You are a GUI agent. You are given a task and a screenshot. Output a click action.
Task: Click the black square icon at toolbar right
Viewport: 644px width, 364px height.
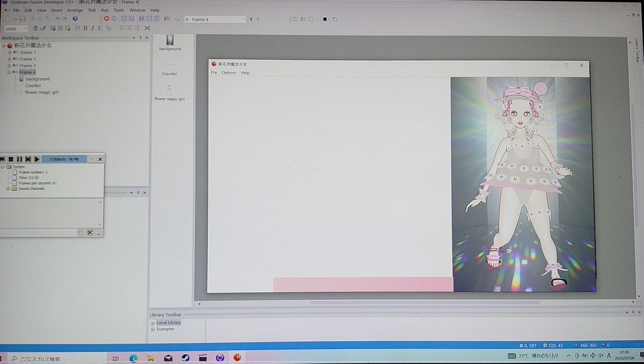[x=324, y=19]
